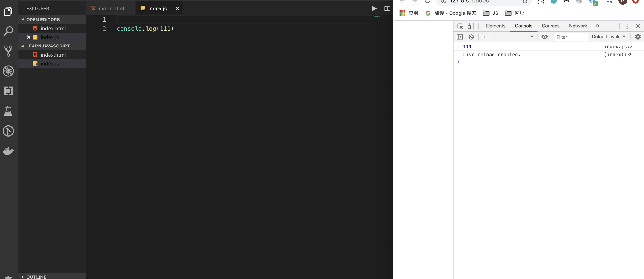Open the JS bookmarks folder
This screenshot has width=644, height=279.
[x=490, y=13]
